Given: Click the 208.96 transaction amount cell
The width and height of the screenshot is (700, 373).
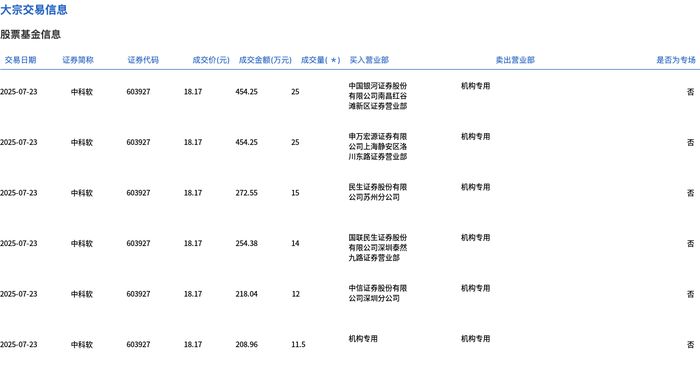Looking at the screenshot, I should (x=246, y=344).
